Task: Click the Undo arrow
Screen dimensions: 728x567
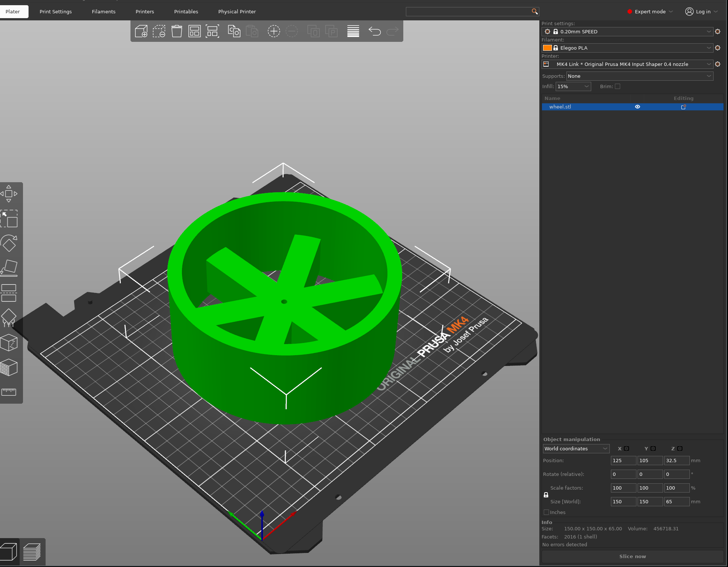Action: pyautogui.click(x=375, y=31)
